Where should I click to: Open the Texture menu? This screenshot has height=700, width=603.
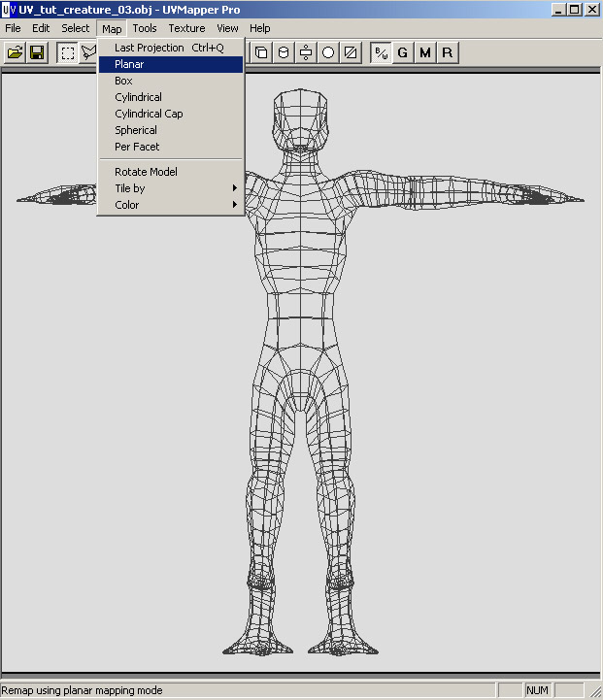pos(186,28)
